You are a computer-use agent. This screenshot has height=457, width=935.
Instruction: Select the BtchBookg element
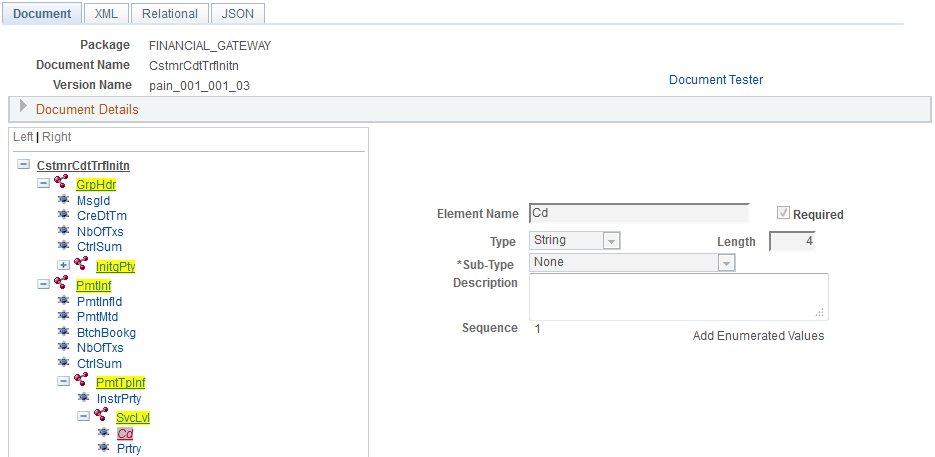coord(107,332)
